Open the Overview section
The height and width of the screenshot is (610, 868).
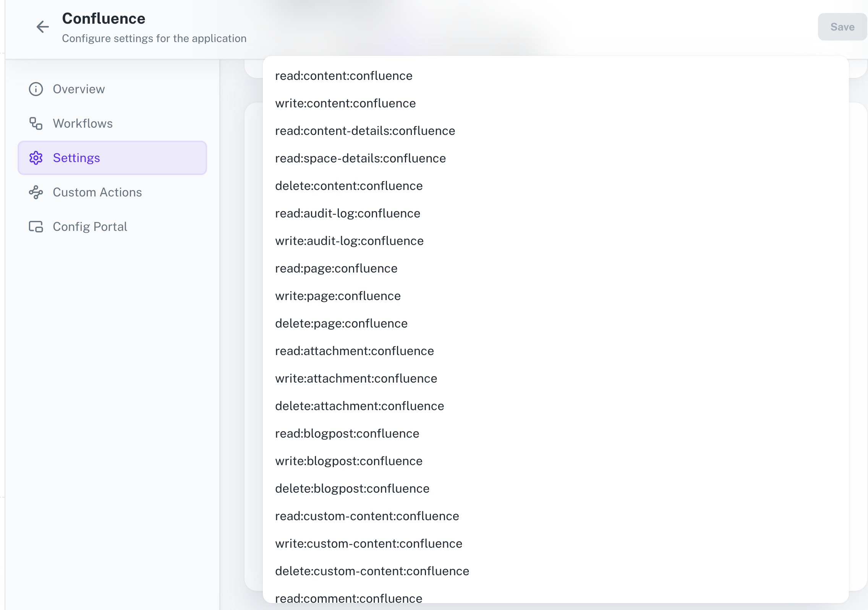tap(78, 89)
